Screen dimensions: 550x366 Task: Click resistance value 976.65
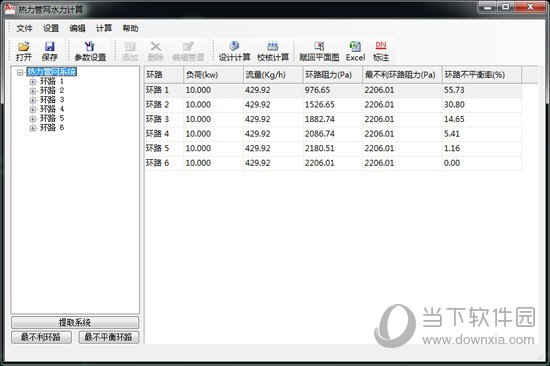point(317,90)
